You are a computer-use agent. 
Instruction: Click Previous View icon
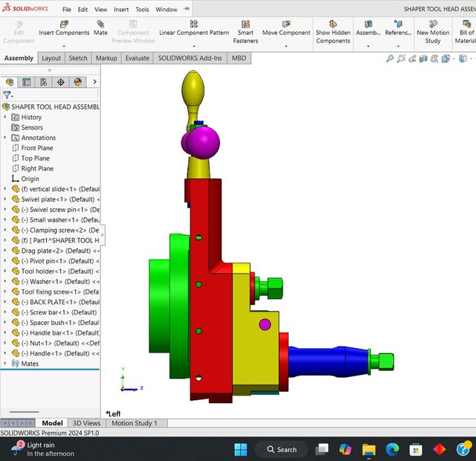pos(412,58)
